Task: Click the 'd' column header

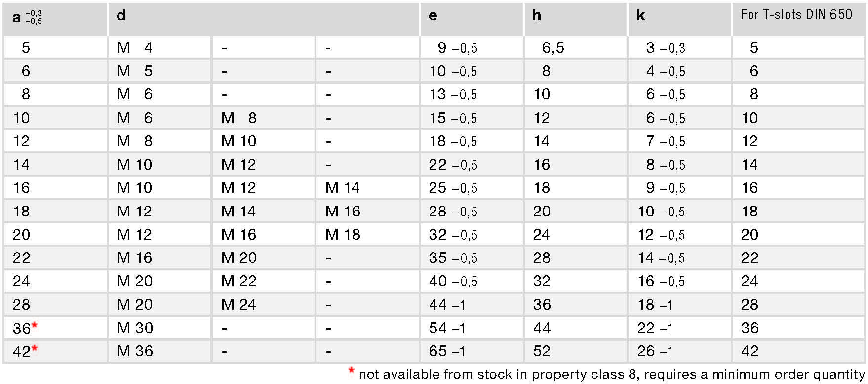Action: 121,16
